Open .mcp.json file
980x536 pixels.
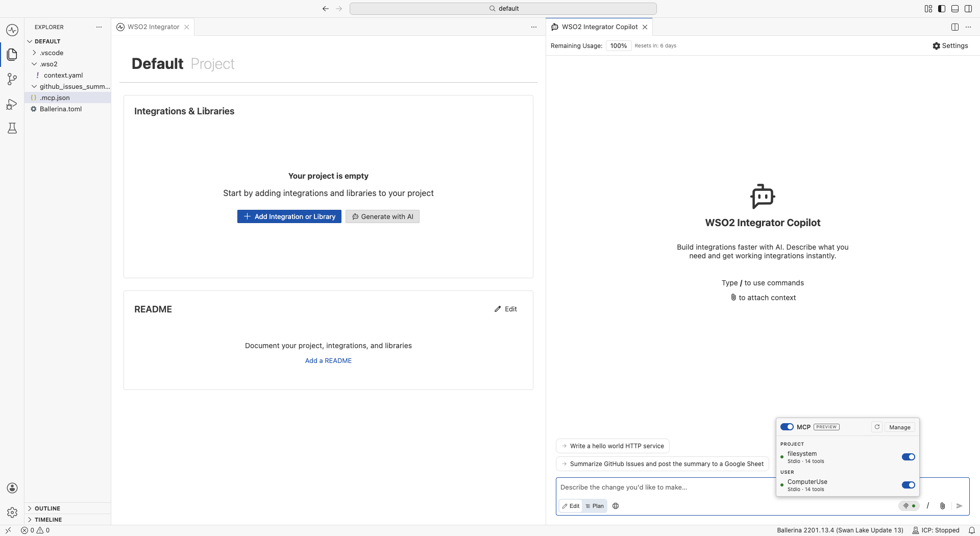point(68,98)
